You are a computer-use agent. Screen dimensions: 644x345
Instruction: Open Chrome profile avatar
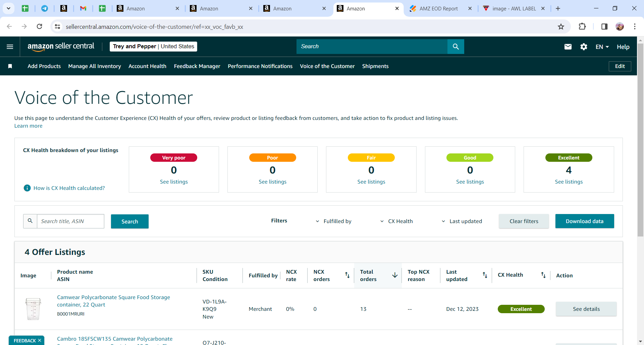click(x=620, y=26)
